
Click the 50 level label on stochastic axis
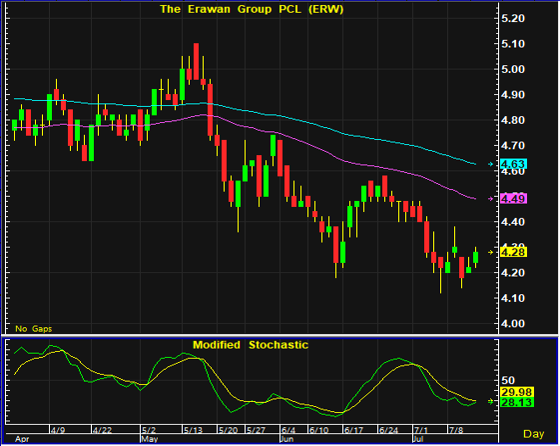pos(508,380)
